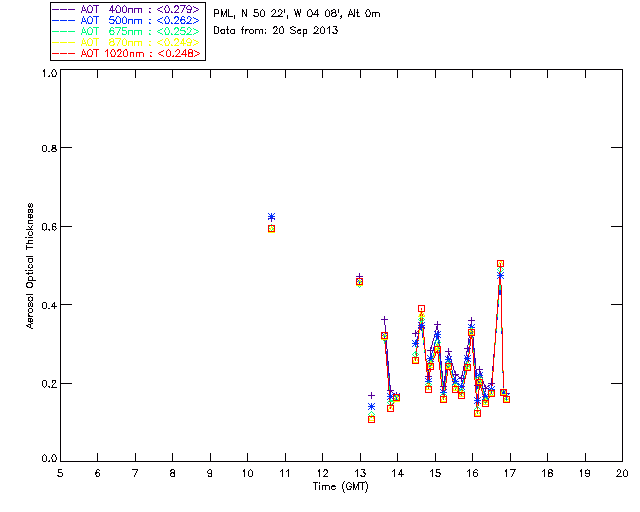
Task: Click the AOT 870nm legend entry
Action: point(127,42)
